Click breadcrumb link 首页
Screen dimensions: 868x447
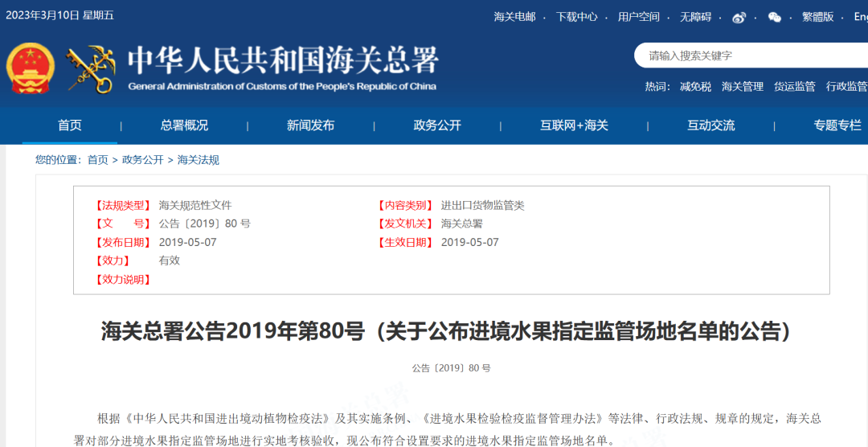pos(98,160)
